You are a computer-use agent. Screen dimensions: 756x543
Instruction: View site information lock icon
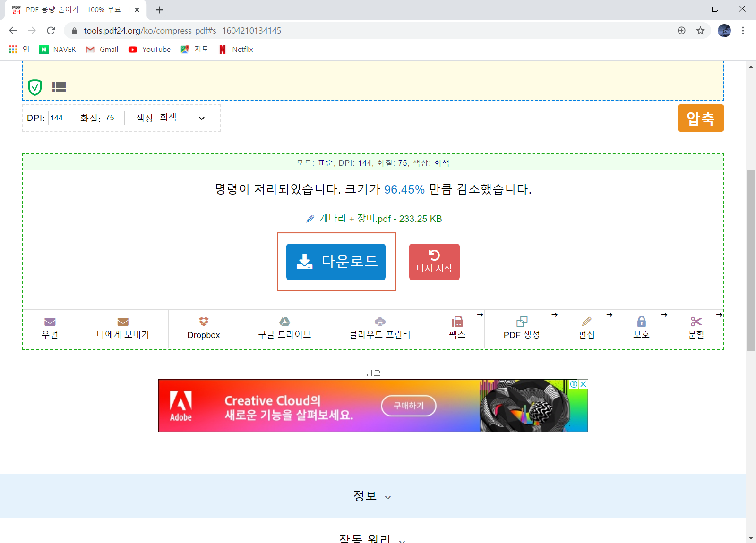74,31
